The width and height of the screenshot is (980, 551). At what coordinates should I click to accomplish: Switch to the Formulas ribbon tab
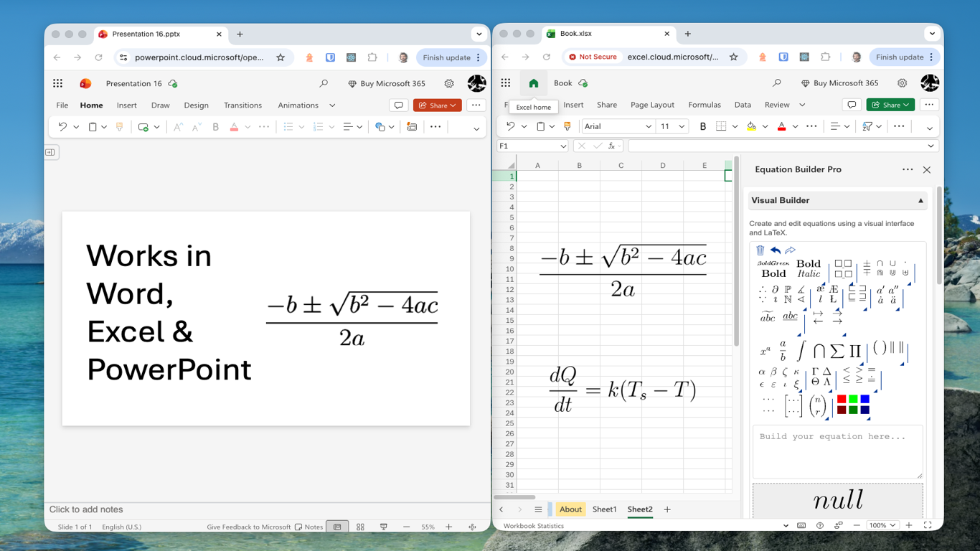pos(704,105)
